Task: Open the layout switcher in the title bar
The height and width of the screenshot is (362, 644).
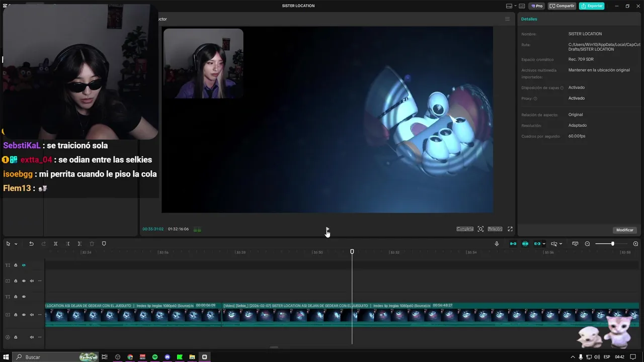Action: pos(510,6)
